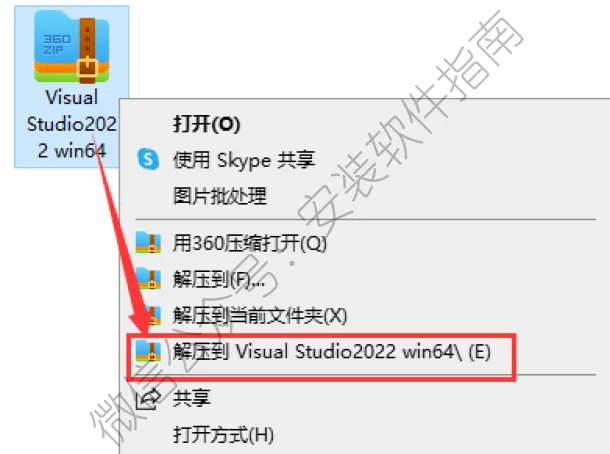Screen dimensions: 610x454
Task: Click the brown zipper strap on the archive icon
Action: coord(88,50)
